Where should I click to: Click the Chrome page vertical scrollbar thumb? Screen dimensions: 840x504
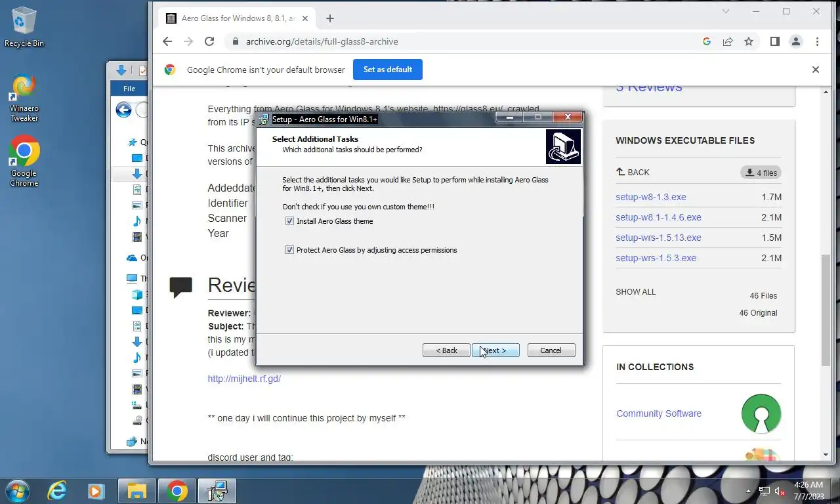826,310
